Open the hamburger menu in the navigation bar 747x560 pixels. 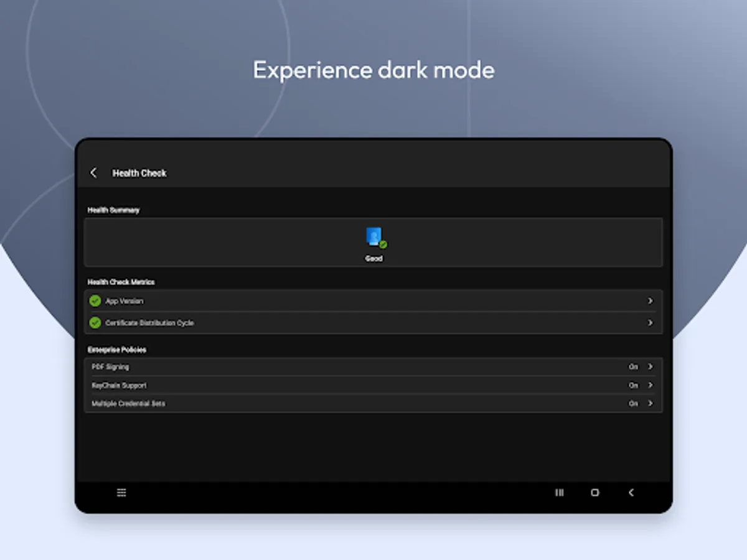point(121,492)
